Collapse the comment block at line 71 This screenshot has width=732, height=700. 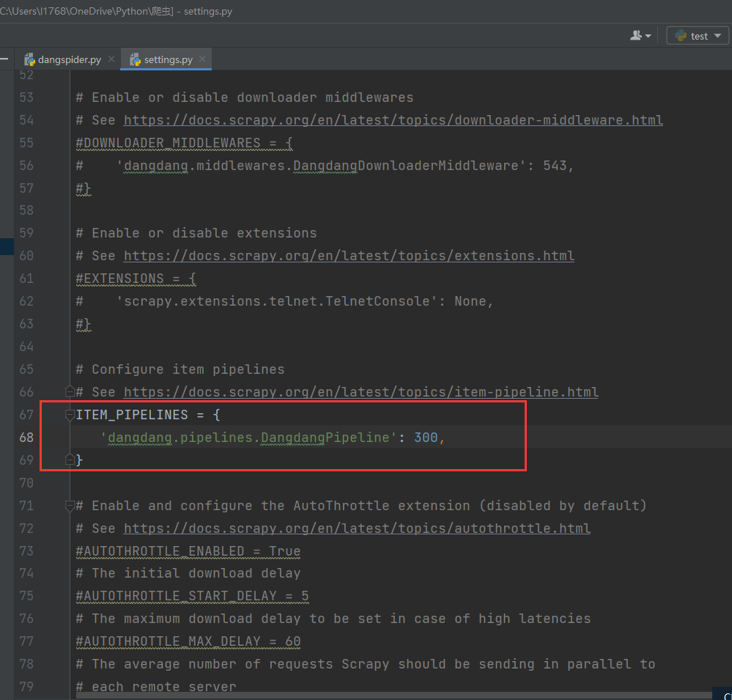pos(70,506)
